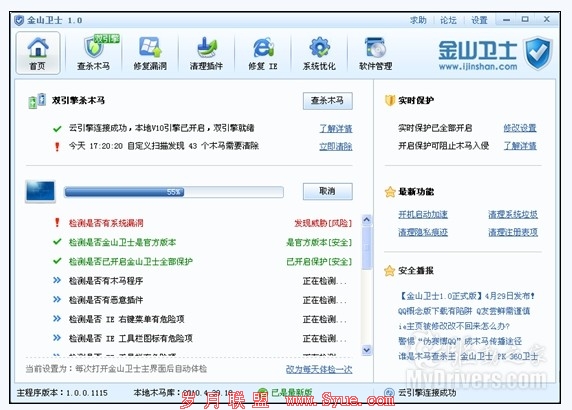Open news QQ概念版下载有陷阱
This screenshot has width=572, height=410.
click(x=464, y=311)
